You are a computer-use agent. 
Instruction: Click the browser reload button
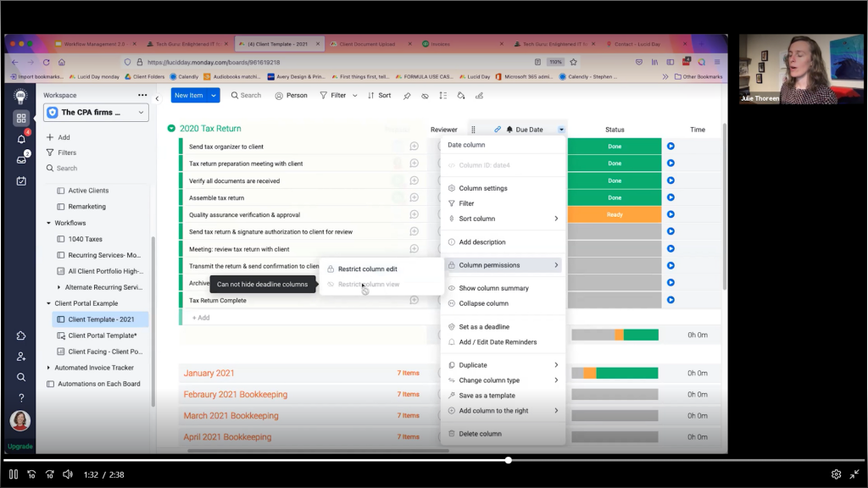[x=47, y=62]
